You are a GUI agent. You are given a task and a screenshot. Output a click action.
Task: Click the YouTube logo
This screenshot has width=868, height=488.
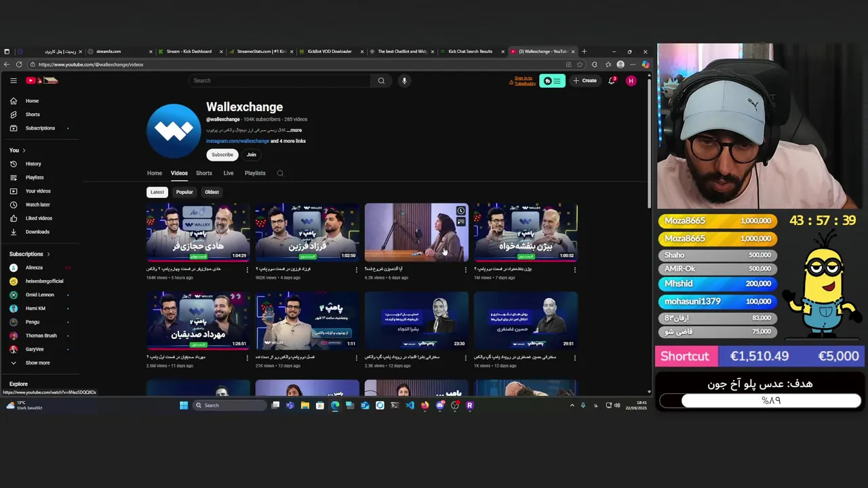coord(42,81)
